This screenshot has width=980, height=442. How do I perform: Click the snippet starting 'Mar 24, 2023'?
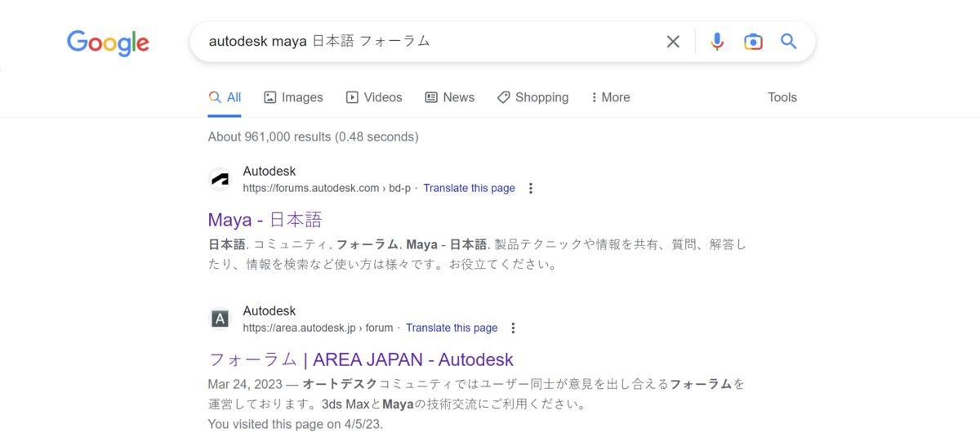click(477, 394)
